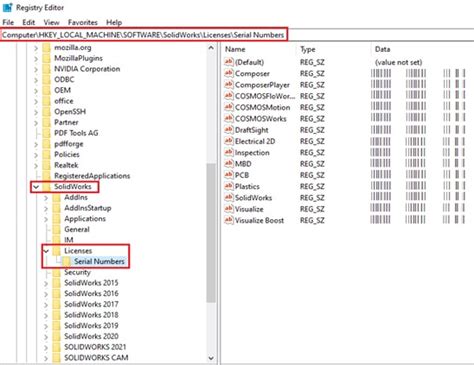Viewport: 474px width, 365px height.
Task: Click the tree scrollbar down arrow
Action: pyautogui.click(x=211, y=358)
